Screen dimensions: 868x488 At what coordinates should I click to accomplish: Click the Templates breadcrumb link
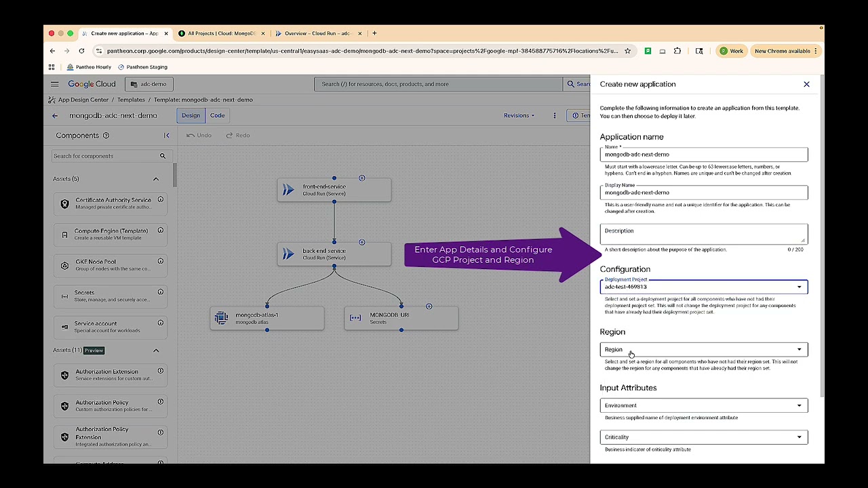point(131,100)
